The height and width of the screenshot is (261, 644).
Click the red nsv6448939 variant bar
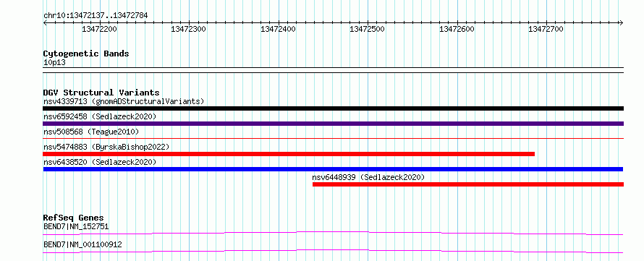tap(467, 184)
